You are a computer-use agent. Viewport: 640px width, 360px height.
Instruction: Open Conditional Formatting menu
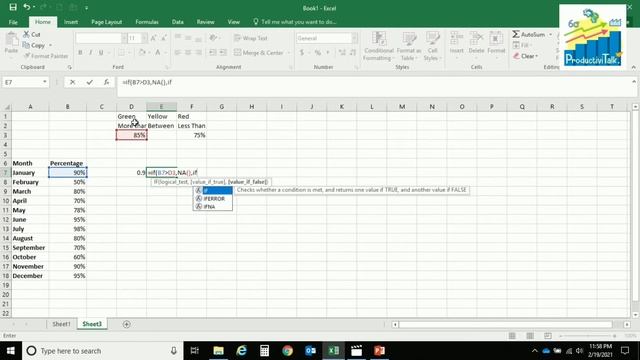[x=378, y=47]
